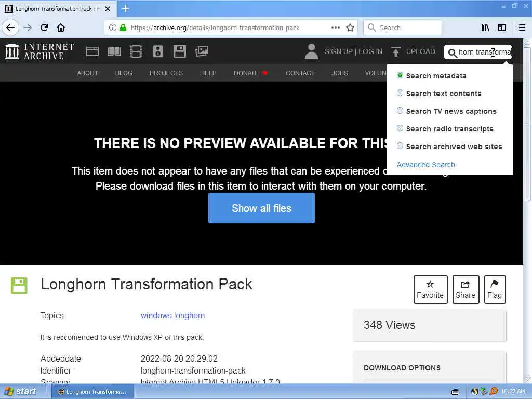Viewport: 532px width, 399px height.
Task: Open the CONTACT menu item
Action: (300, 73)
